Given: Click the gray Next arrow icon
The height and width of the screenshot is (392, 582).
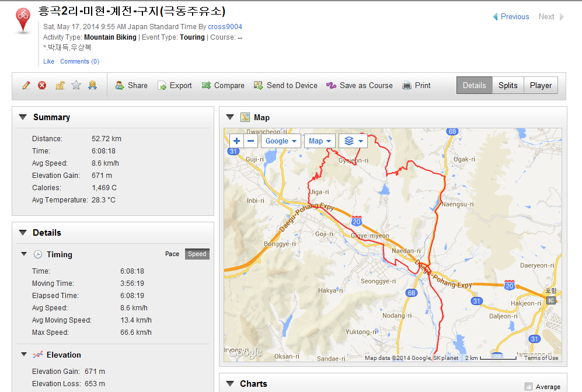Looking at the screenshot, I should coord(562,17).
